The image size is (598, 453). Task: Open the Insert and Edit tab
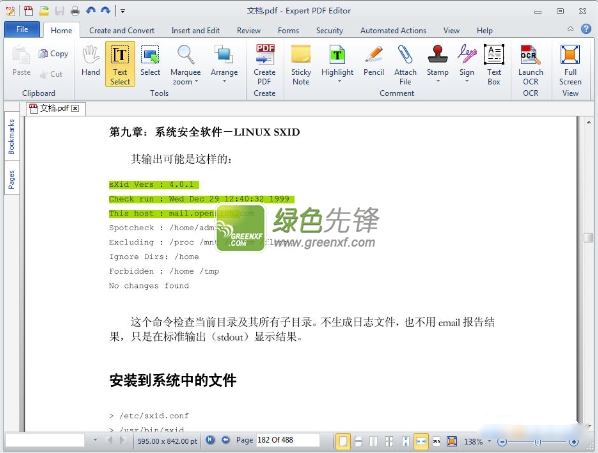[x=195, y=30]
